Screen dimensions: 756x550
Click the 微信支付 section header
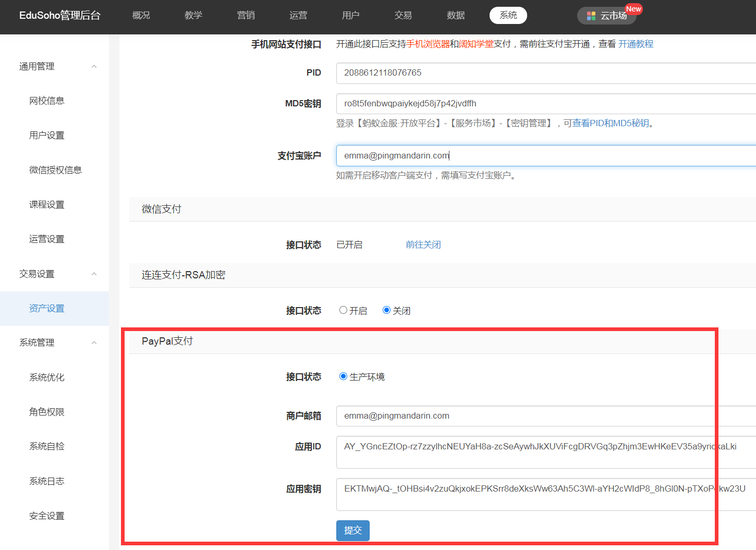point(443,209)
